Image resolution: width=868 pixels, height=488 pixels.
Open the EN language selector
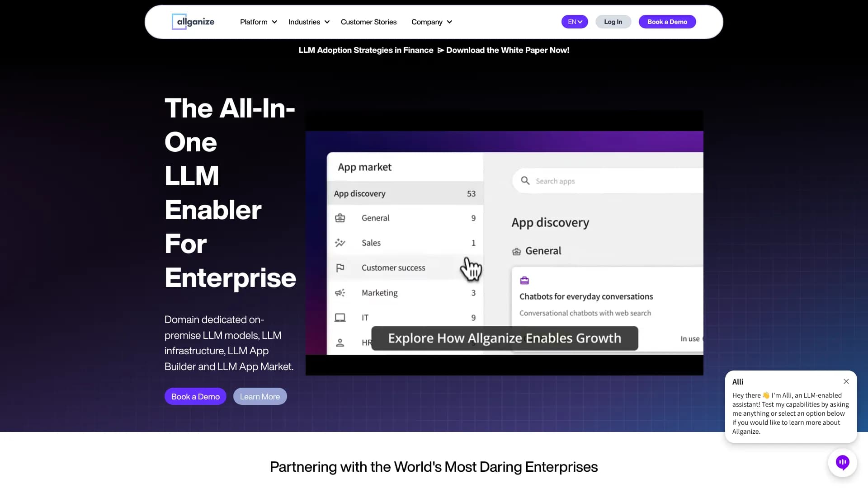click(x=574, y=21)
